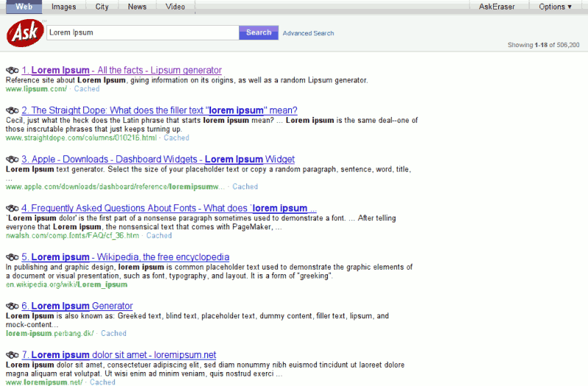Image resolution: width=588 pixels, height=386 pixels.
Task: Switch to the City tab
Action: pyautogui.click(x=102, y=7)
